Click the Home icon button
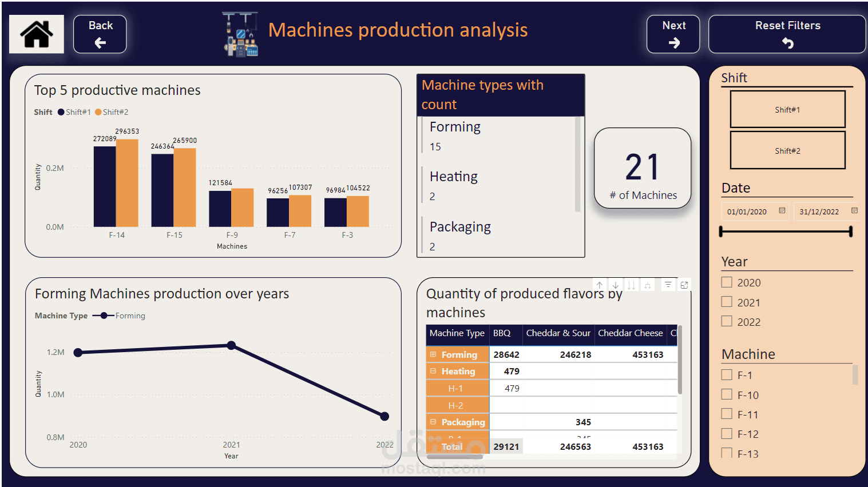Viewport: 868px width, 487px height. coord(37,34)
